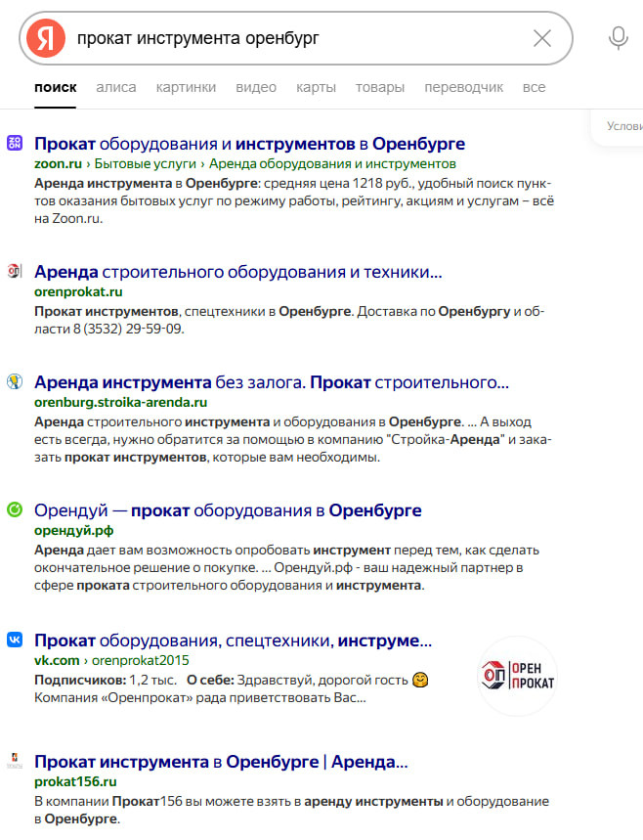The height and width of the screenshot is (840, 643).
Task: Click the VK favicon icon
Action: click(15, 640)
